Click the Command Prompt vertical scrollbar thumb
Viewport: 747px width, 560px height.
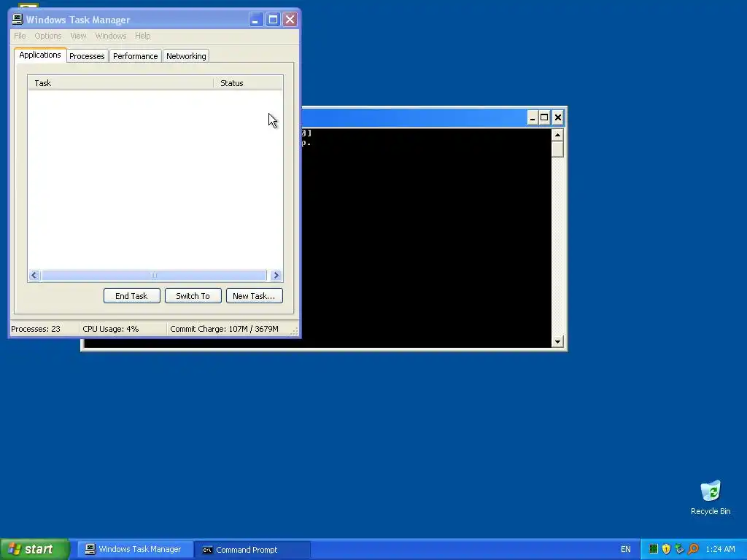point(557,149)
